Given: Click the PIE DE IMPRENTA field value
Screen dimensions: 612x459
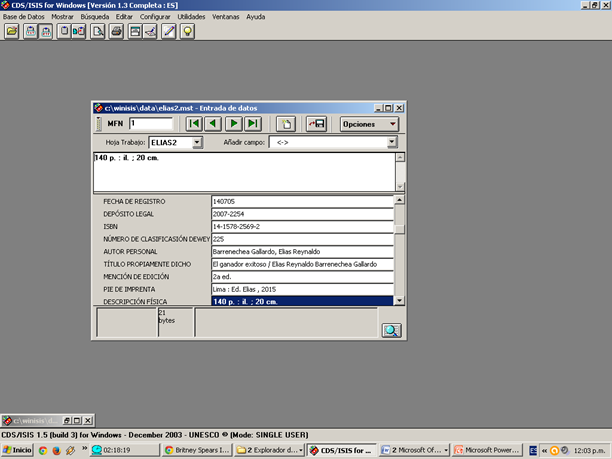Looking at the screenshot, I should [302, 289].
